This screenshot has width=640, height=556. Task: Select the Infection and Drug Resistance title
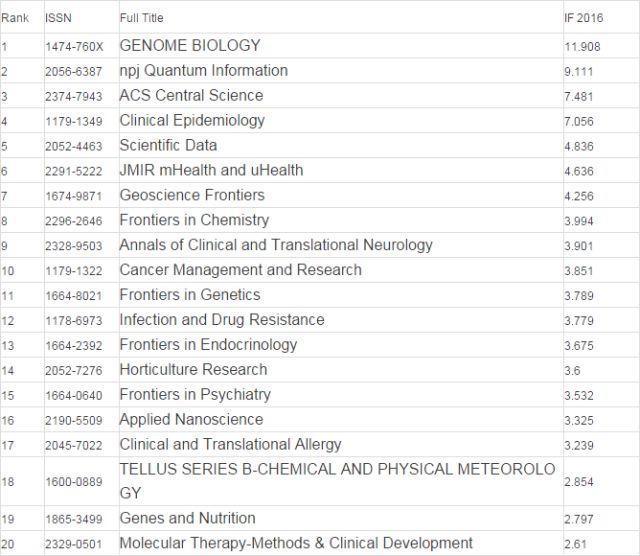(x=222, y=320)
